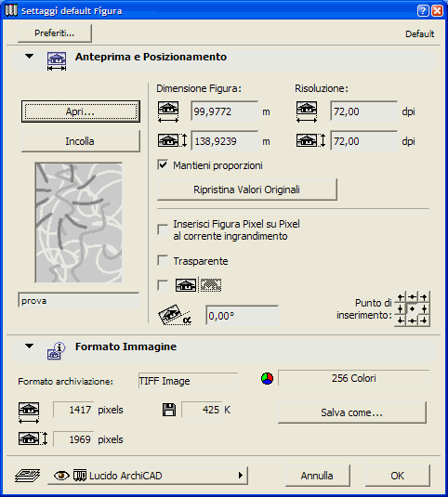Collapse the Anteprima e Posizionamento panel
The width and height of the screenshot is (448, 497).
tap(29, 57)
